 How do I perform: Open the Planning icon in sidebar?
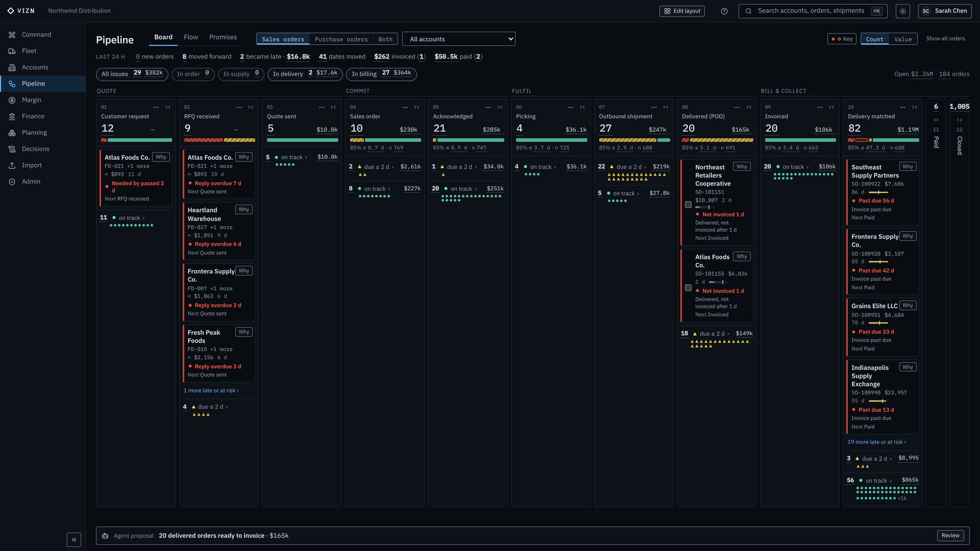[x=12, y=133]
